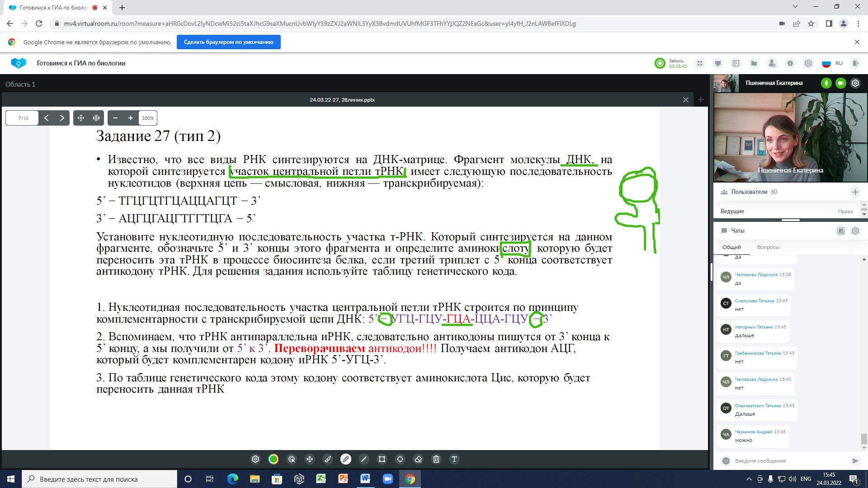Open the screen sharing monitor icon
Screen dimensions: 868x488
[718, 63]
